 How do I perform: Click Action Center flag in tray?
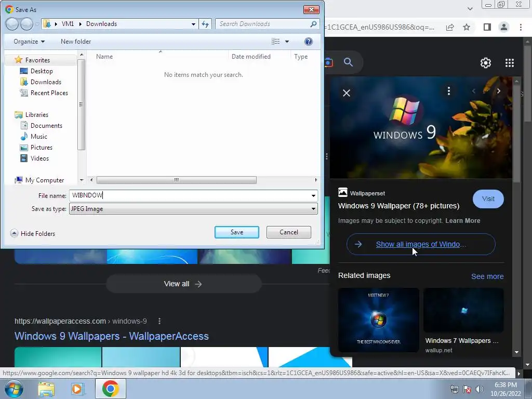(x=467, y=390)
